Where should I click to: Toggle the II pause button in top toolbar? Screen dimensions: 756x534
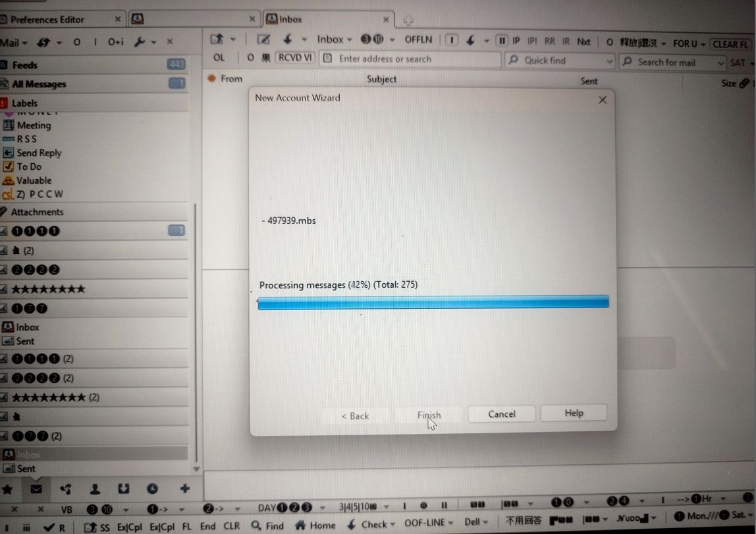(x=502, y=41)
